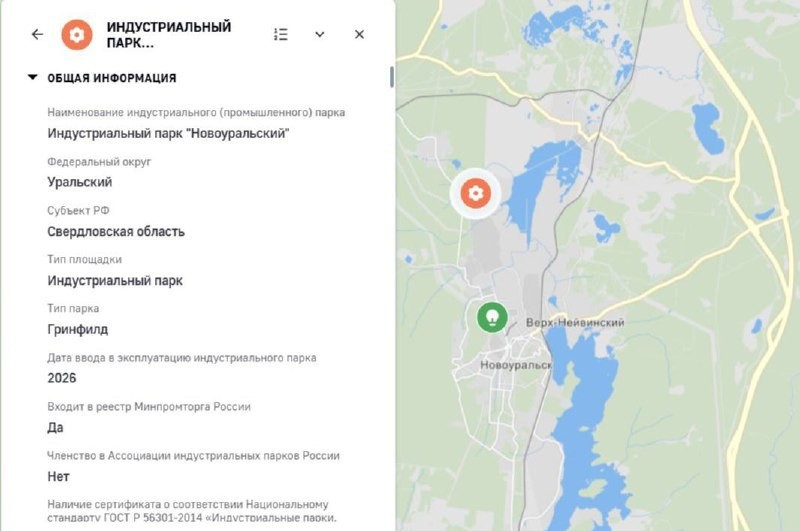The height and width of the screenshot is (531, 800).
Task: Click the Верх-Нейвинский label on map
Action: (x=575, y=322)
